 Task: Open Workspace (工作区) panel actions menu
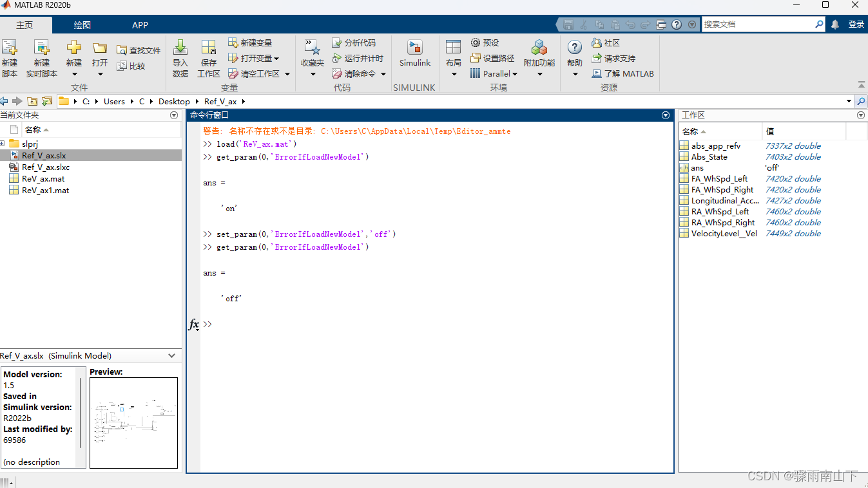pos(860,115)
